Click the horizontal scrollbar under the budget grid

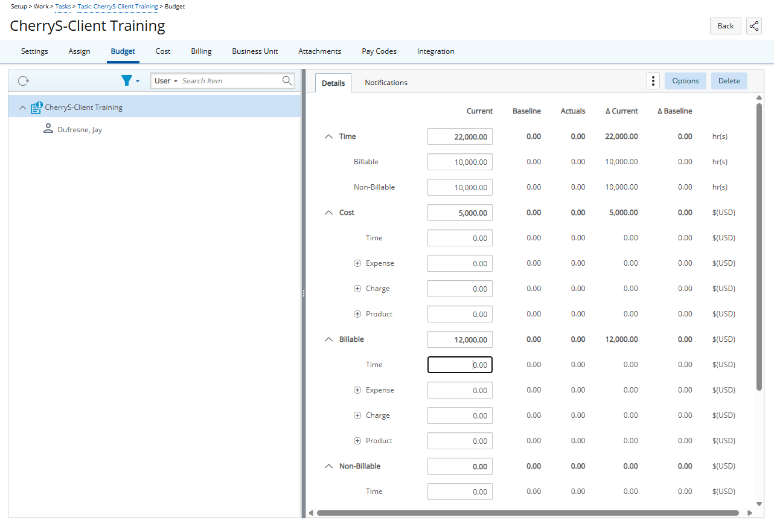(x=528, y=513)
